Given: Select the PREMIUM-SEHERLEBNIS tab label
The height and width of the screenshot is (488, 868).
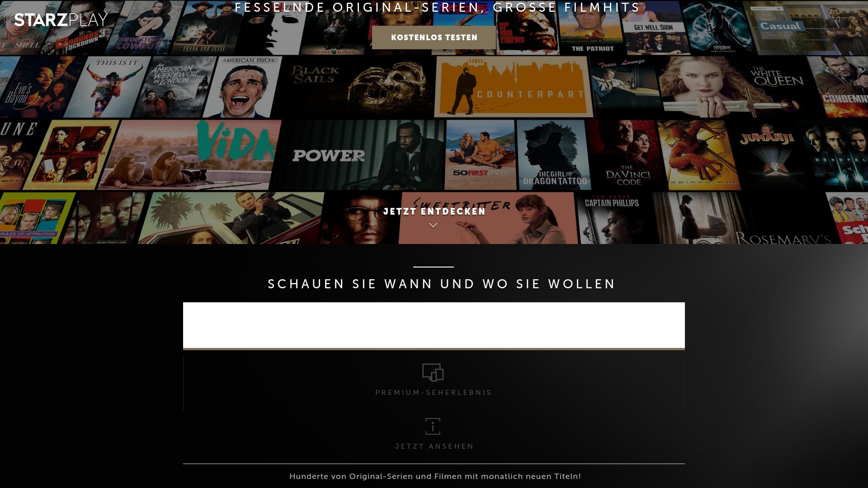Looking at the screenshot, I should (434, 393).
